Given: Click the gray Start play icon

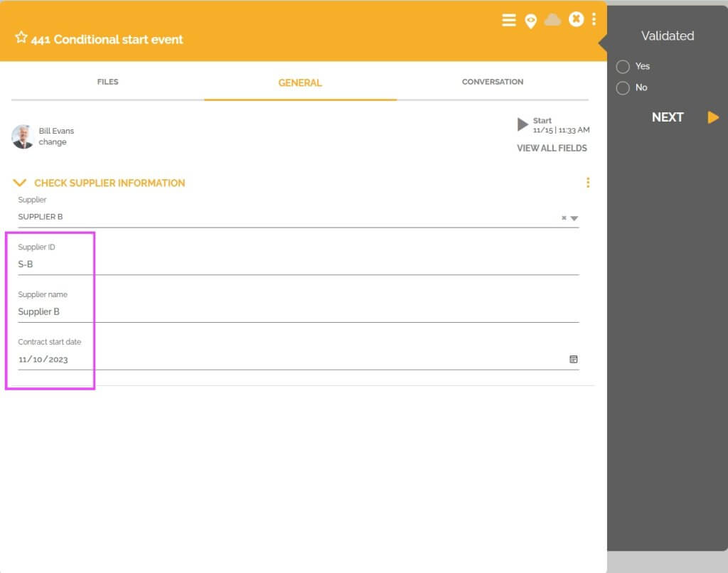Looking at the screenshot, I should tap(523, 124).
